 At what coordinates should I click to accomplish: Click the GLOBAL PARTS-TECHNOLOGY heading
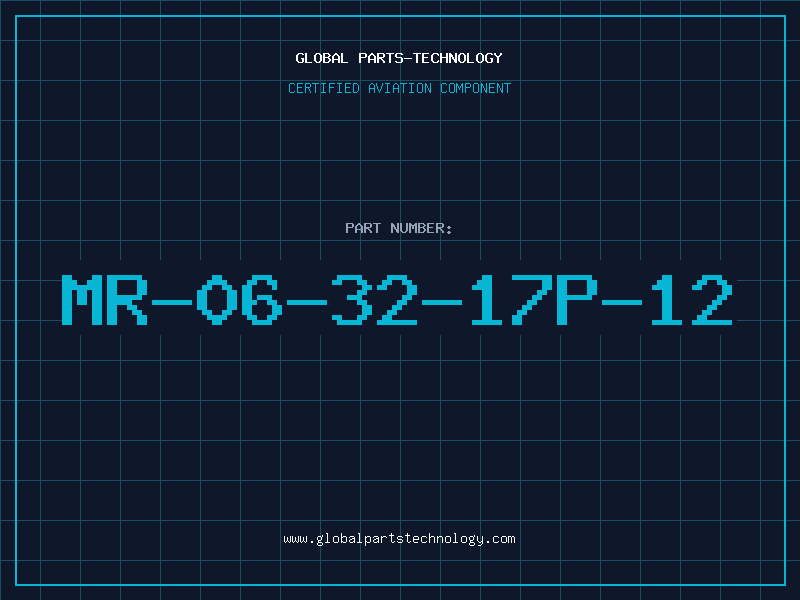[399, 58]
